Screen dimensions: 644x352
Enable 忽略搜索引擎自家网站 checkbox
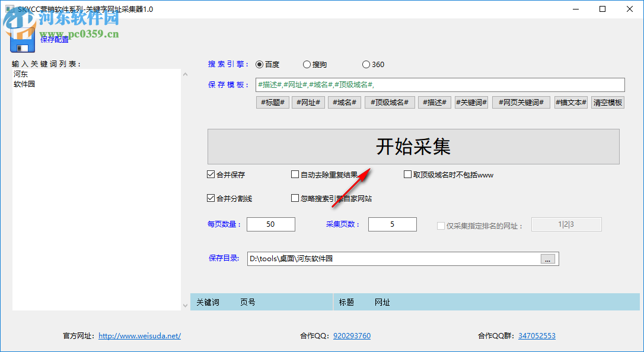click(295, 198)
